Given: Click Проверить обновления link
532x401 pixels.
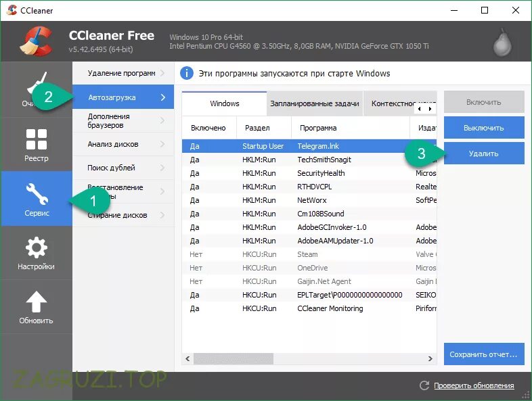Looking at the screenshot, I should point(474,385).
